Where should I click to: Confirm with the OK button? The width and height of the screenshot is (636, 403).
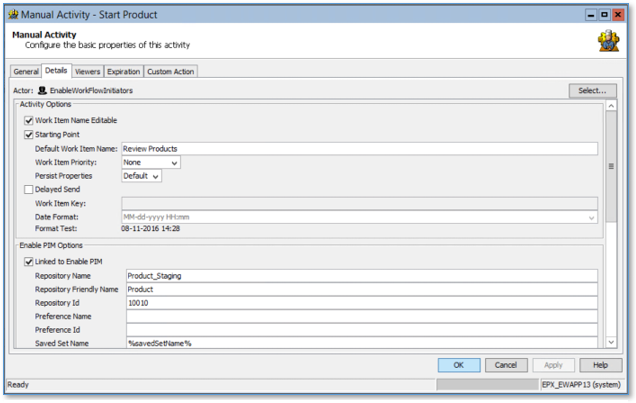[459, 365]
